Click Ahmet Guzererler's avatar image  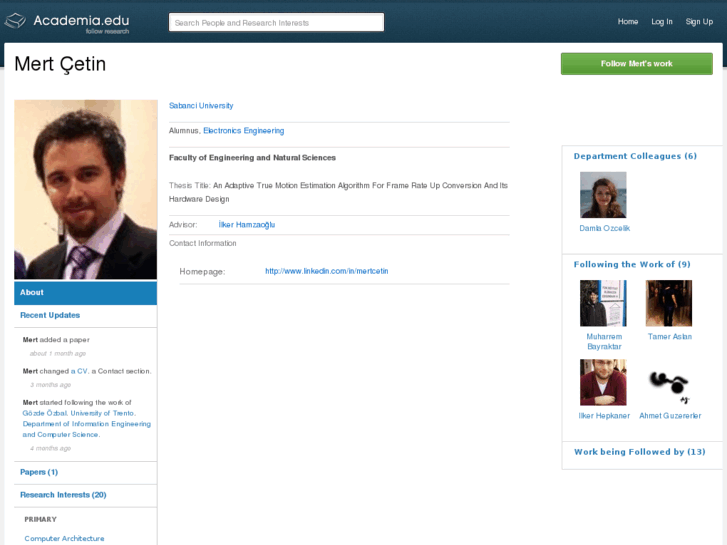coord(669,382)
